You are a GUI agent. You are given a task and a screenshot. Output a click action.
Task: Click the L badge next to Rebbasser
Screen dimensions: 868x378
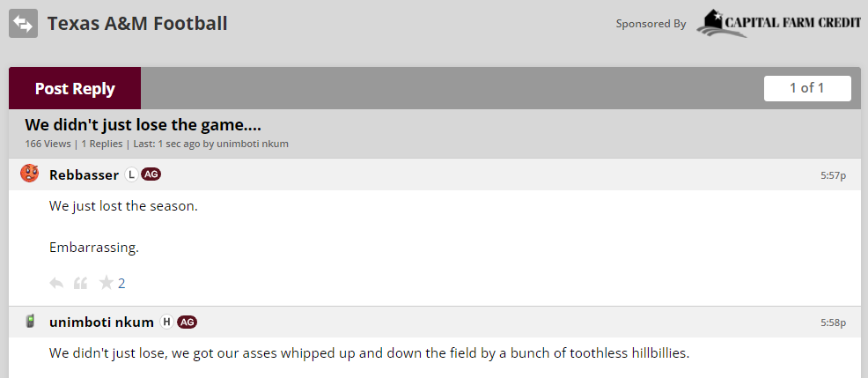(x=131, y=174)
